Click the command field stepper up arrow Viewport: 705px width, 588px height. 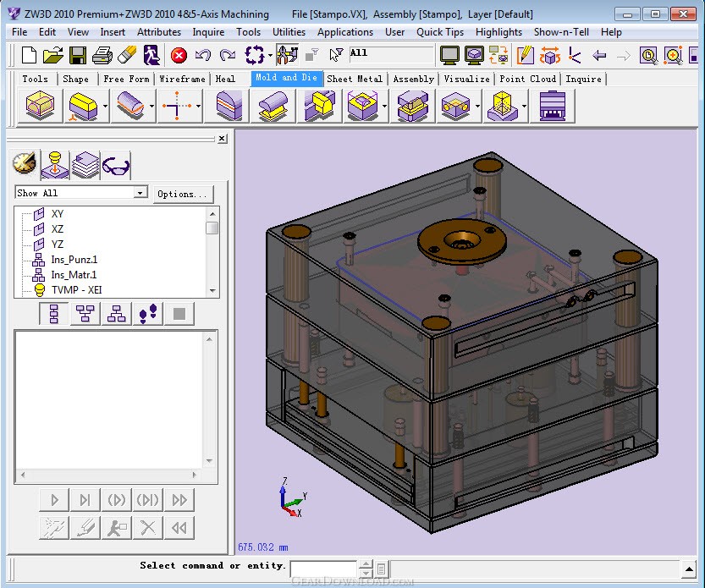click(x=366, y=563)
